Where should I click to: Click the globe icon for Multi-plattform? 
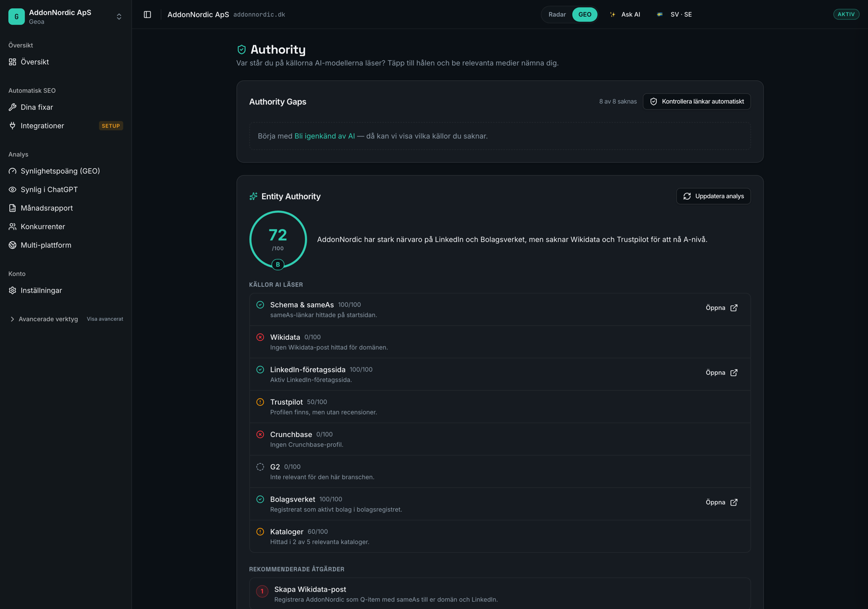12,245
